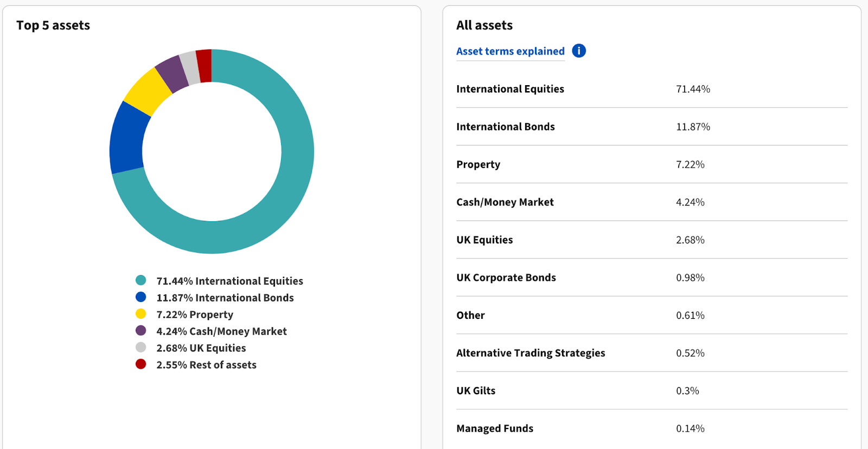Click the International Equities table row
The image size is (868, 449).
click(652, 89)
